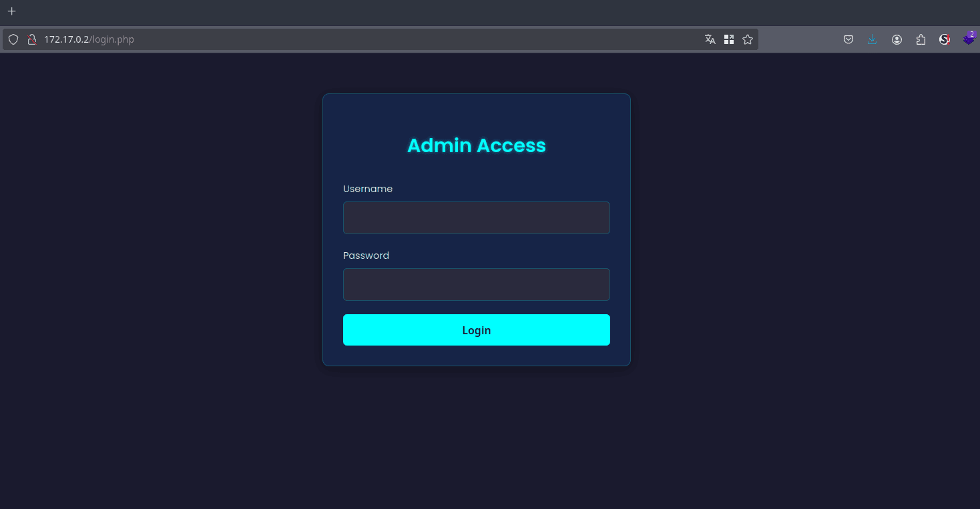
Task: Open the Firefox account menu
Action: pos(897,39)
